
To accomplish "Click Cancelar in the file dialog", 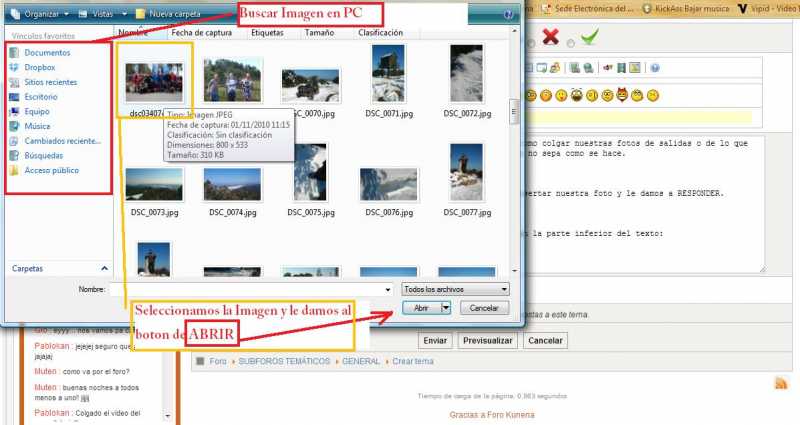I will 484,308.
